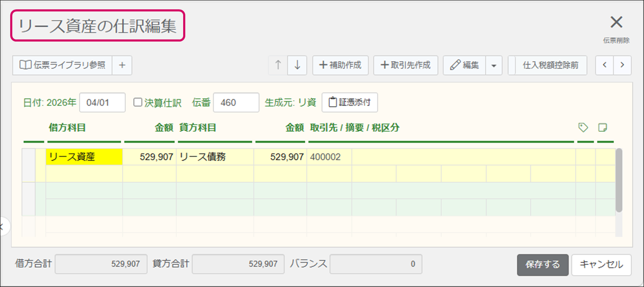Click 保存する to save the entry
This screenshot has height=287, width=644.
pos(542,265)
